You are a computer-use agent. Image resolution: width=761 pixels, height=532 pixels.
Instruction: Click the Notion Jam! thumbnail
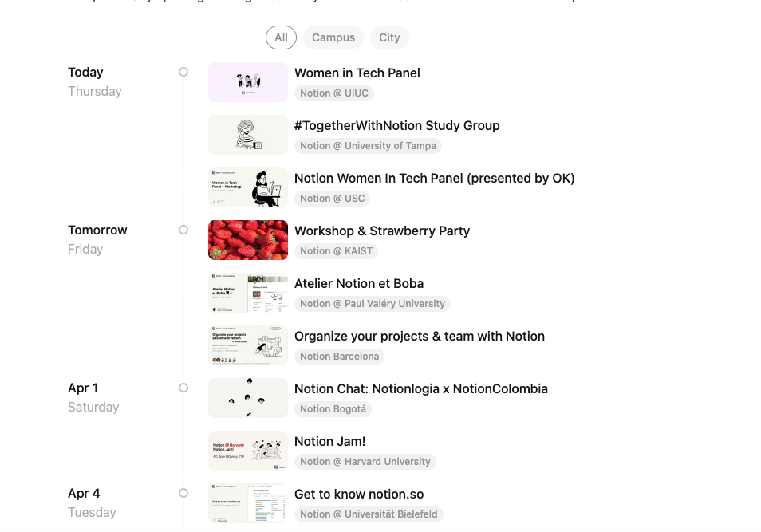[248, 451]
